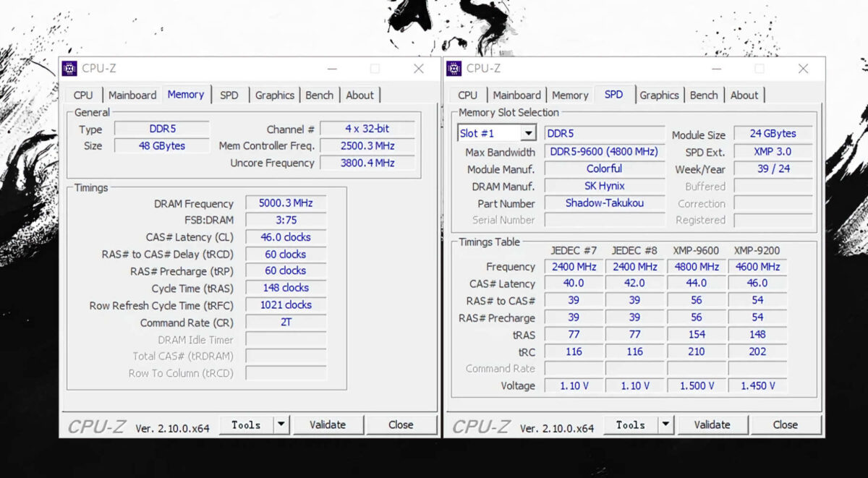Screen dimensions: 868x478
Task: Click XMP-9600 Voltage cell 1.500 V
Action: pyautogui.click(x=697, y=386)
